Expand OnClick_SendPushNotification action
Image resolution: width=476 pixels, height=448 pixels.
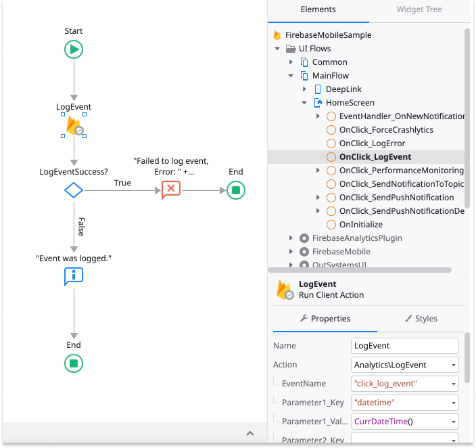click(x=318, y=197)
